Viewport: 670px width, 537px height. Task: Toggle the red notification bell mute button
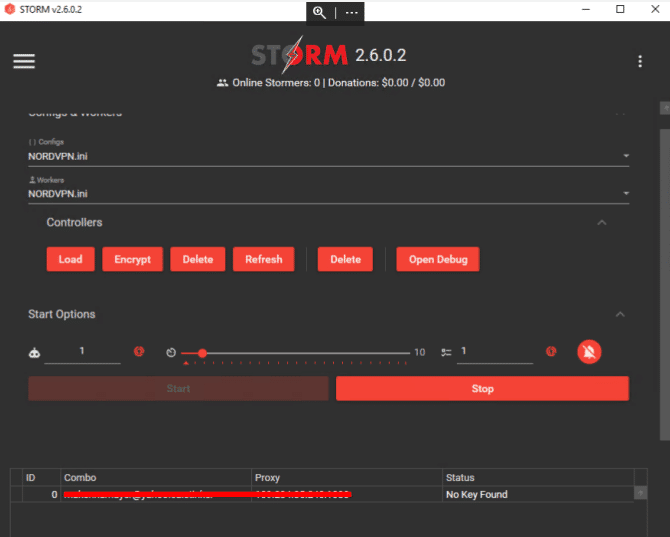coord(589,352)
